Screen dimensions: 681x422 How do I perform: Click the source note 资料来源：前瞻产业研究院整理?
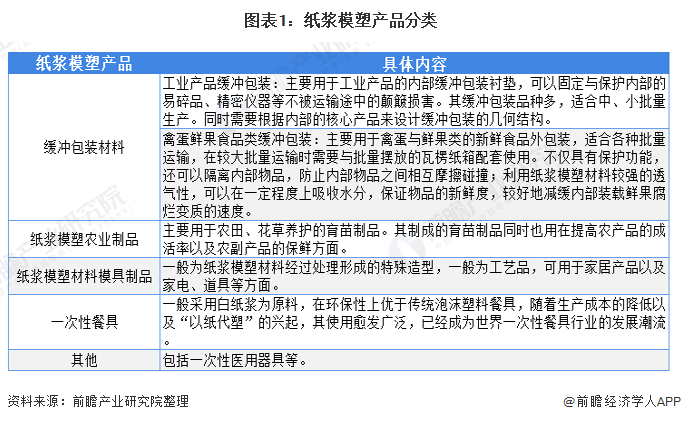pyautogui.click(x=98, y=401)
